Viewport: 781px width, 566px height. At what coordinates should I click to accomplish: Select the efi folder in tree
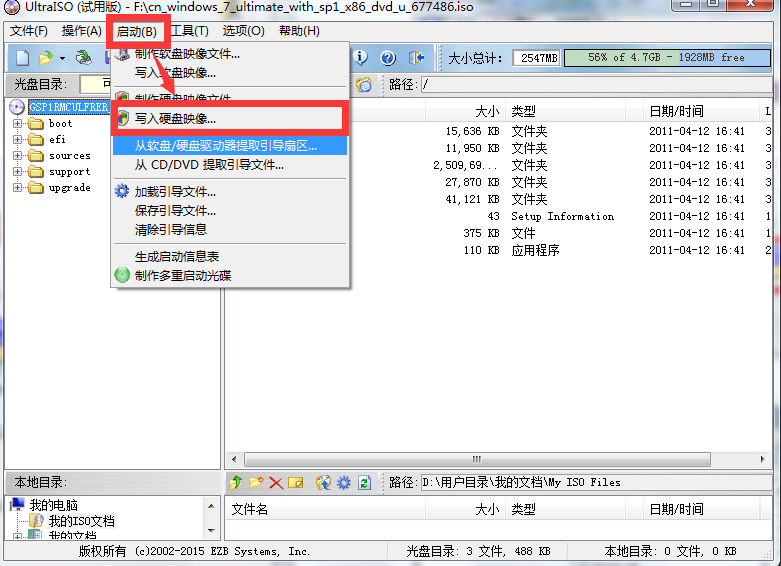tap(57, 140)
